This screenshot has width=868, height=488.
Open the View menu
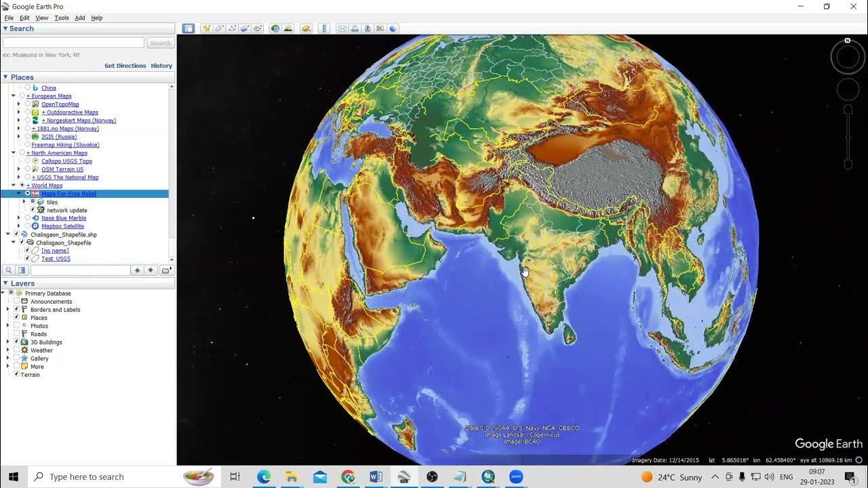[42, 18]
